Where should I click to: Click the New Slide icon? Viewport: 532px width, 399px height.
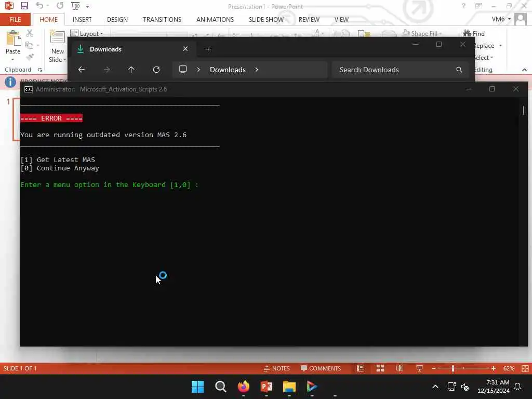pos(57,37)
